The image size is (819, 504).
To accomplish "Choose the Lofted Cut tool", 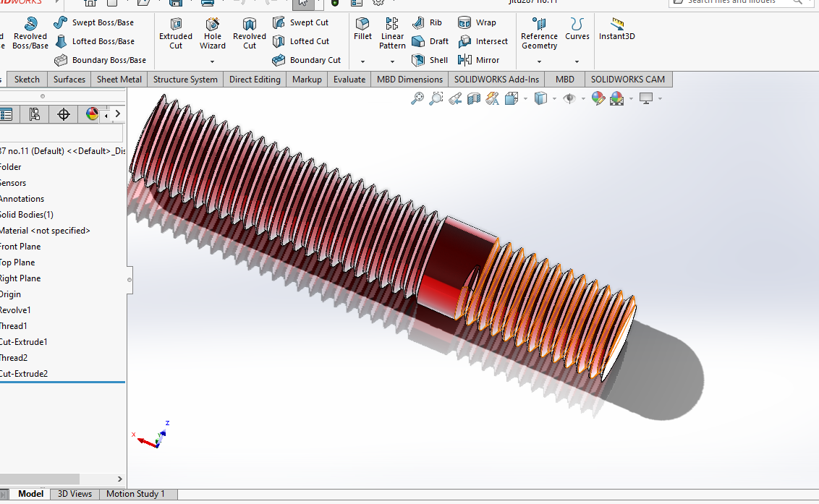I will pyautogui.click(x=300, y=41).
